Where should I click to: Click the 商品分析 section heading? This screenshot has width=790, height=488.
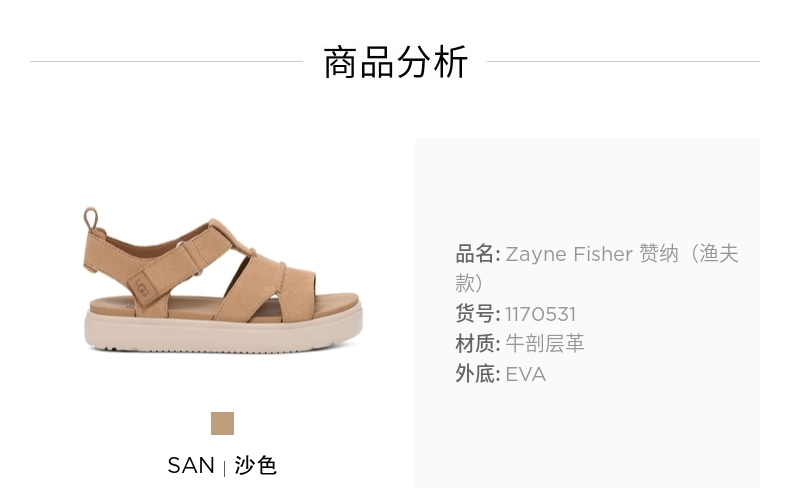pos(396,62)
